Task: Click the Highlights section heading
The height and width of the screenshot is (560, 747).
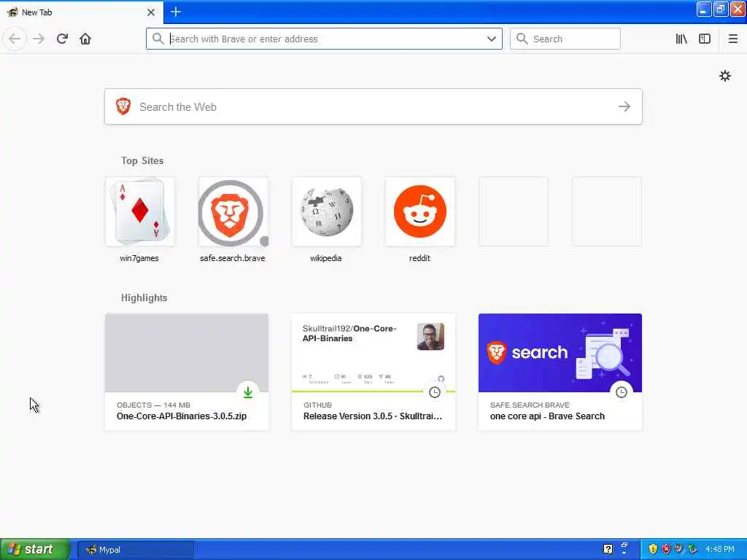Action: point(144,297)
